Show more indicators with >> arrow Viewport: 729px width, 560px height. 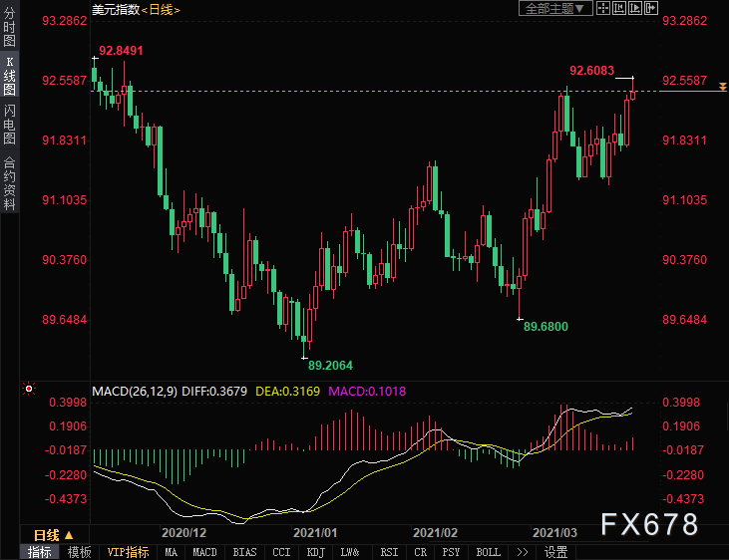(x=523, y=552)
